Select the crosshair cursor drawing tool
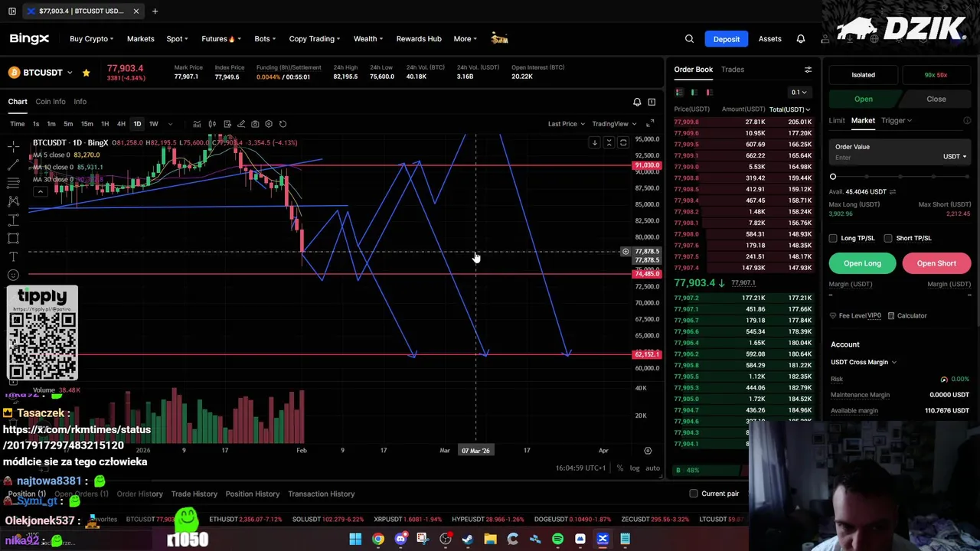This screenshot has width=980, height=551. 13,145
